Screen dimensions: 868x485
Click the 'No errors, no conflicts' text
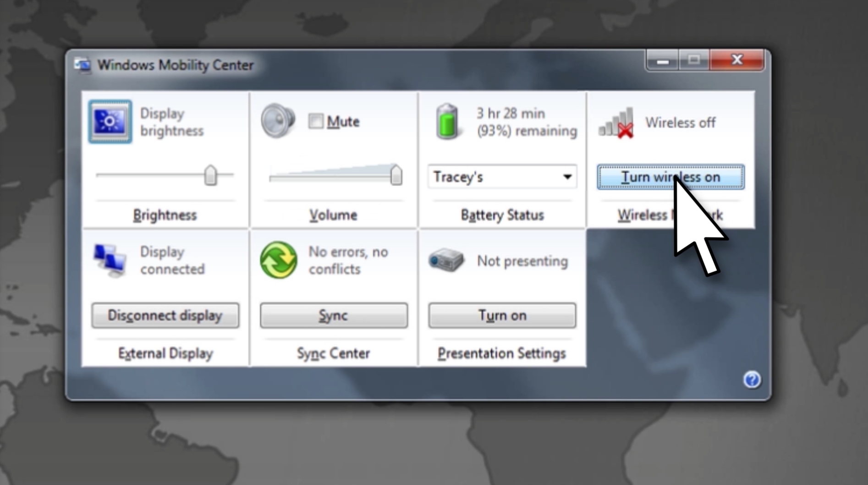(x=348, y=260)
